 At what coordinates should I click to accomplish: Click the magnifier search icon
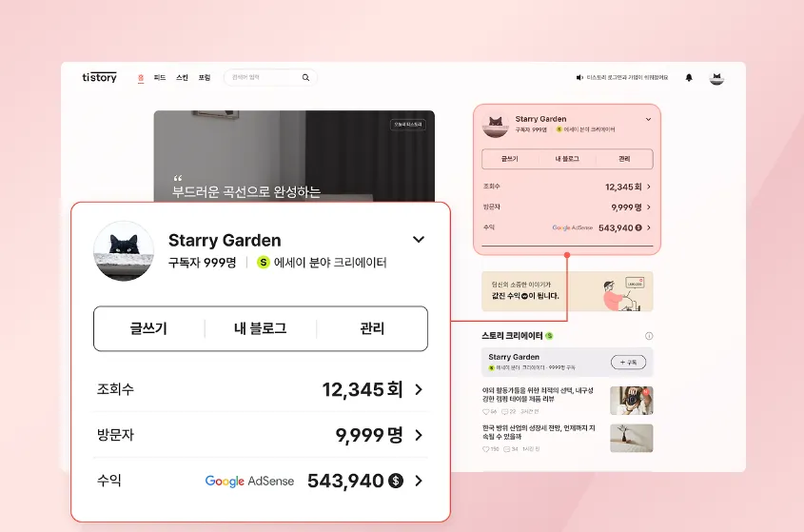(x=305, y=77)
